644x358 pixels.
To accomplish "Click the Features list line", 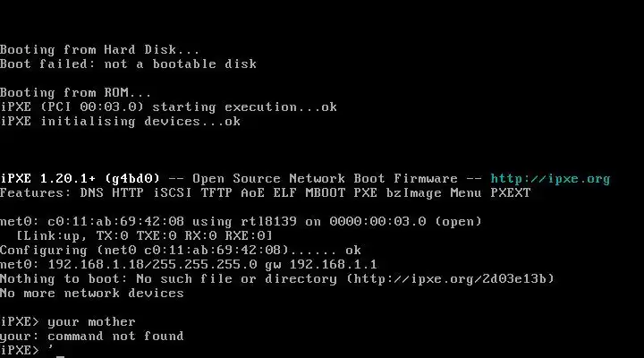I will click(x=266, y=193).
